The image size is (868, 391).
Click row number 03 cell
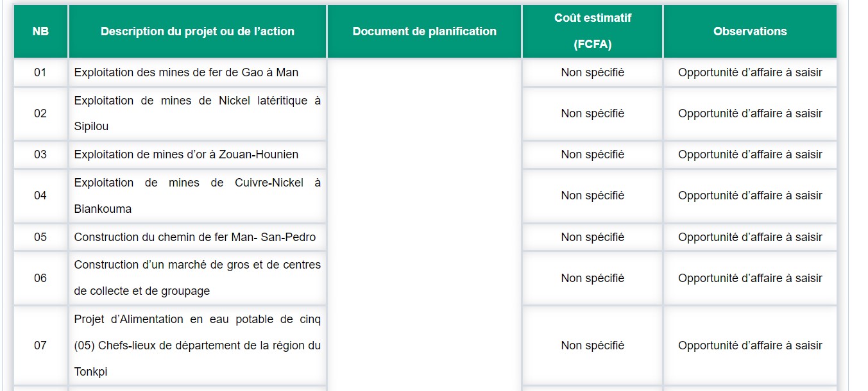(40, 154)
